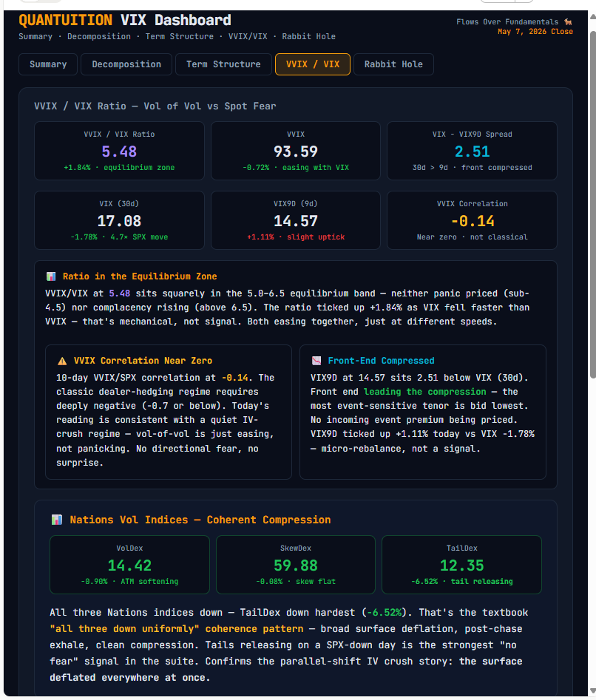
Task: Click the 'Nations Vol Indices — Coherent Compression' heading
Action: pyautogui.click(x=200, y=520)
